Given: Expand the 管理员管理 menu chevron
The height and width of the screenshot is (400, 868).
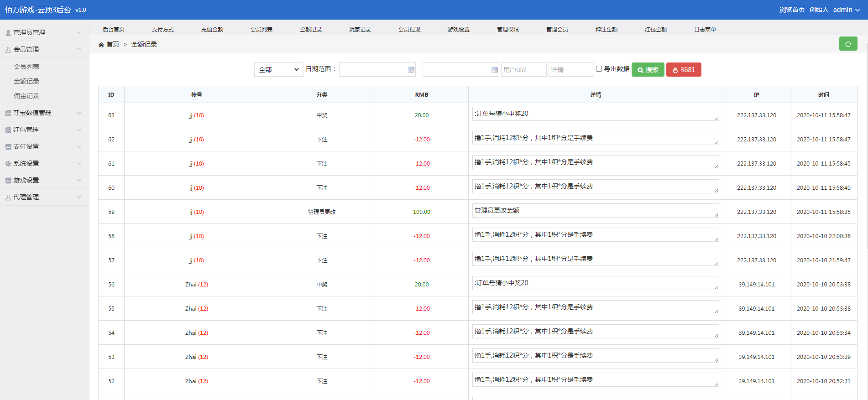Looking at the screenshot, I should tap(79, 32).
